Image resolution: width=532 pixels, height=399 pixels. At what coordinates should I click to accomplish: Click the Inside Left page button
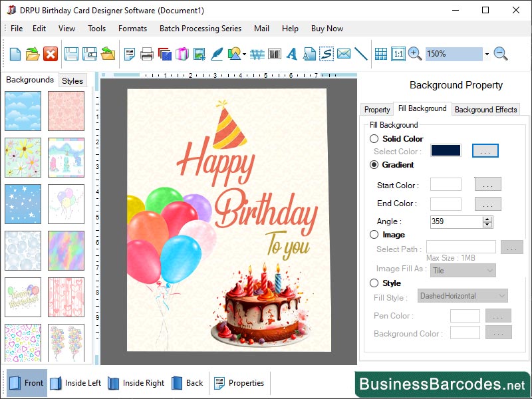(79, 383)
